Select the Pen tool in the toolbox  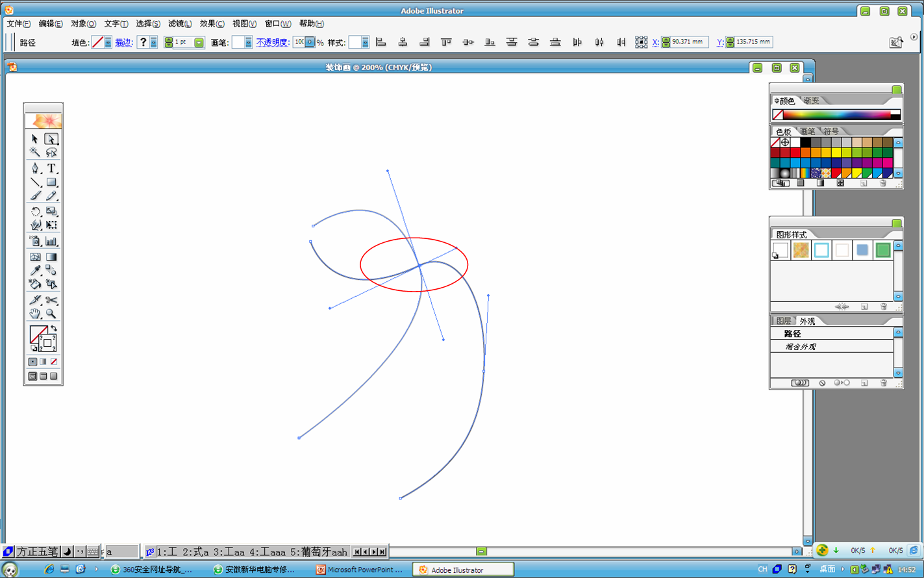35,168
